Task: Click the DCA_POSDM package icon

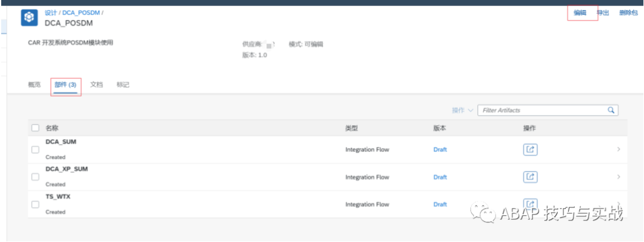Action: 29,18
